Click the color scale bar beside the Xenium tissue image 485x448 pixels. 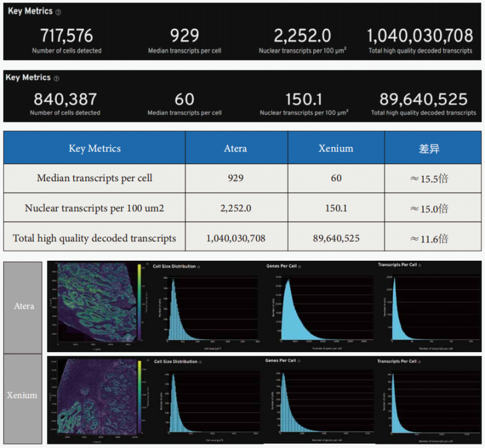(x=139, y=397)
